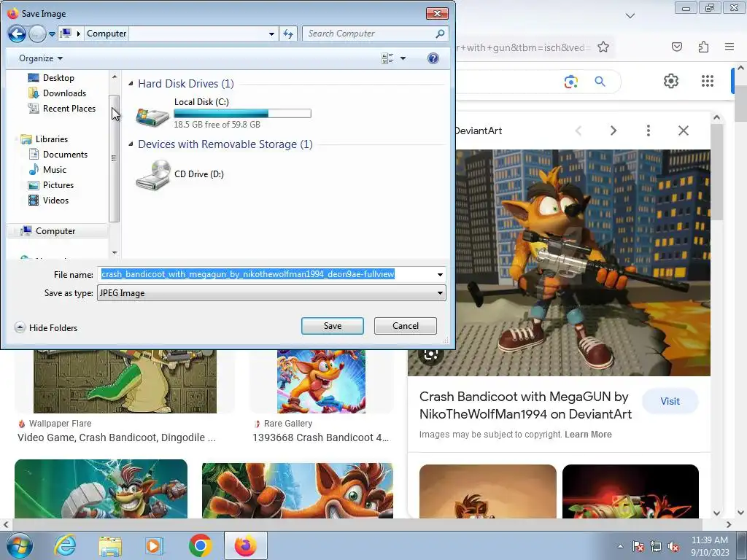Open the Organize menu
This screenshot has width=747, height=560.
click(x=41, y=58)
